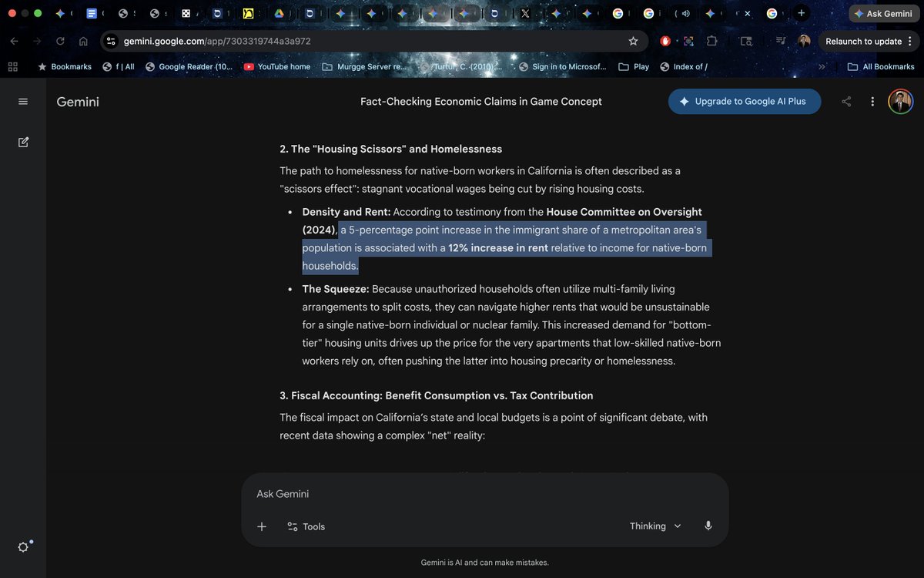Open the Extensions puzzle-piece menu

[x=711, y=41]
